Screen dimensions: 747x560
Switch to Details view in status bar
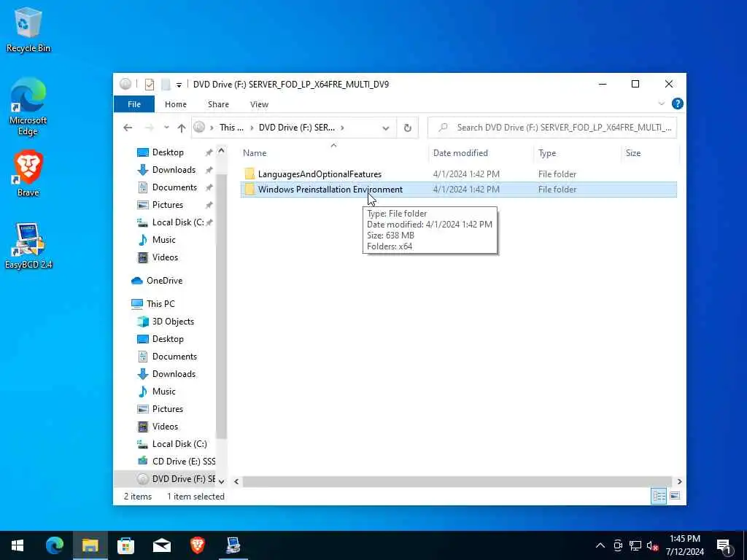click(659, 496)
